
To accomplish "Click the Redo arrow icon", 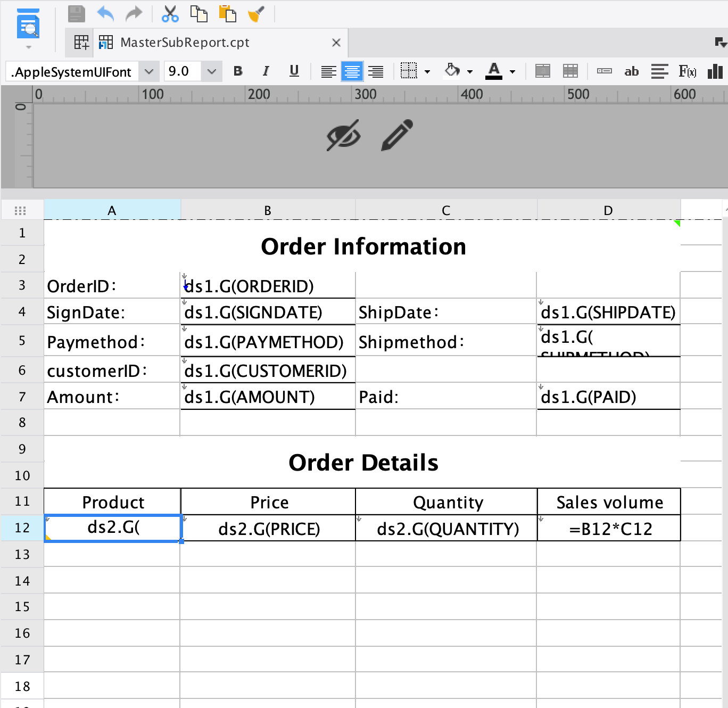I will (134, 14).
